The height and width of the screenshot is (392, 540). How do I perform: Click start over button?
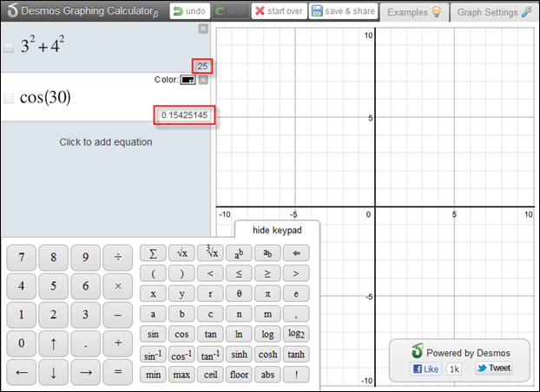click(280, 11)
